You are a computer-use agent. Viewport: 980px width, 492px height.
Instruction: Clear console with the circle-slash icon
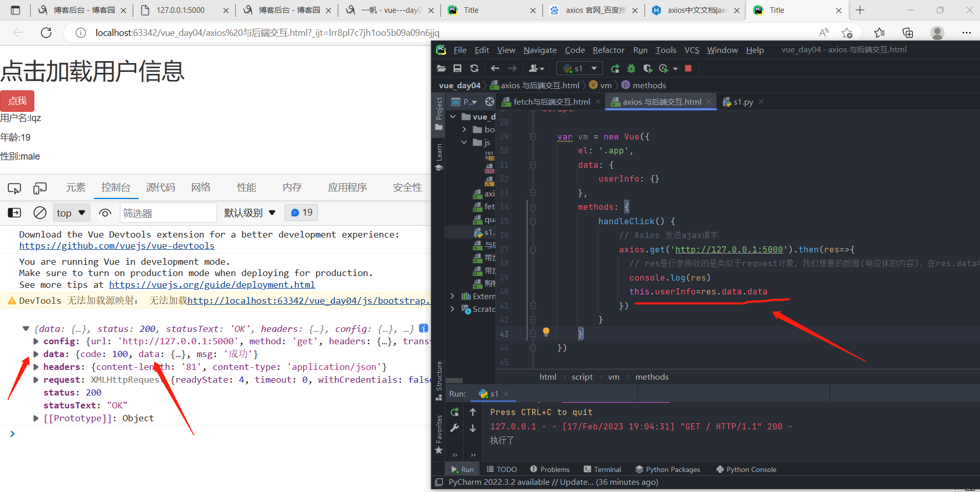(40, 212)
